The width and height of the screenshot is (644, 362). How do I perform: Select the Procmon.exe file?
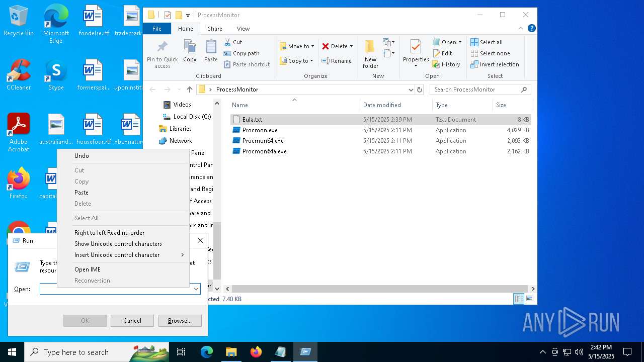coord(380,130)
